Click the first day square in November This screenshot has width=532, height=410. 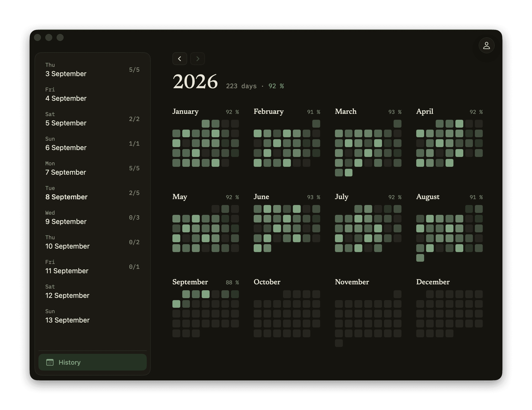pos(398,294)
